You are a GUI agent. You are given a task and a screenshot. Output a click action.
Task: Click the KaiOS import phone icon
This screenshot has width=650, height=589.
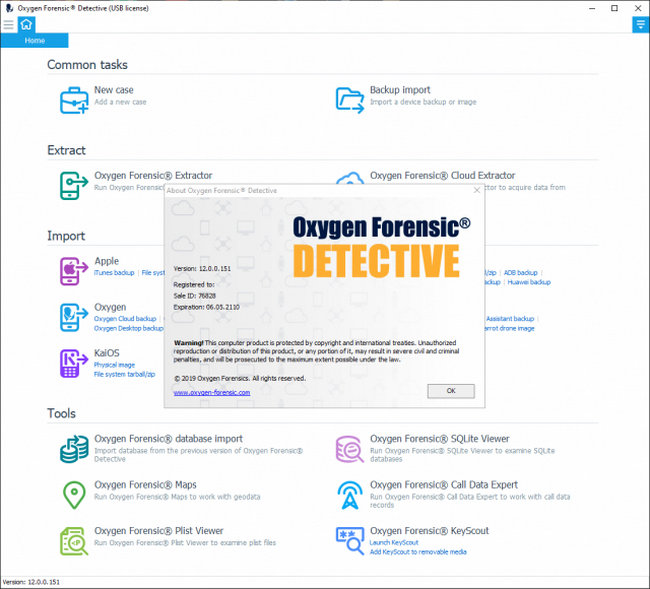[74, 363]
